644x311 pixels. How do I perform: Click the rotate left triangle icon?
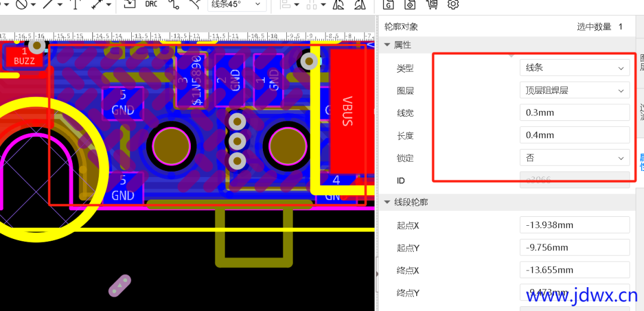tap(339, 5)
